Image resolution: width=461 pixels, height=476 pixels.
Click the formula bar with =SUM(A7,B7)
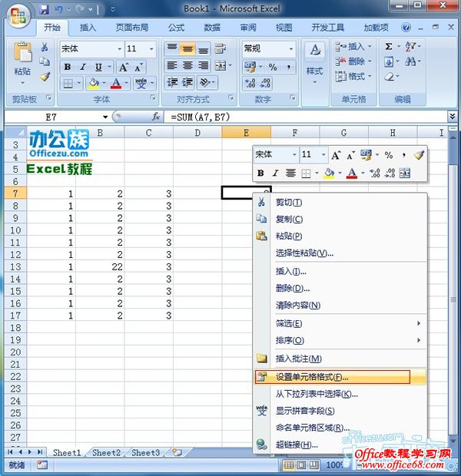[x=305, y=117]
